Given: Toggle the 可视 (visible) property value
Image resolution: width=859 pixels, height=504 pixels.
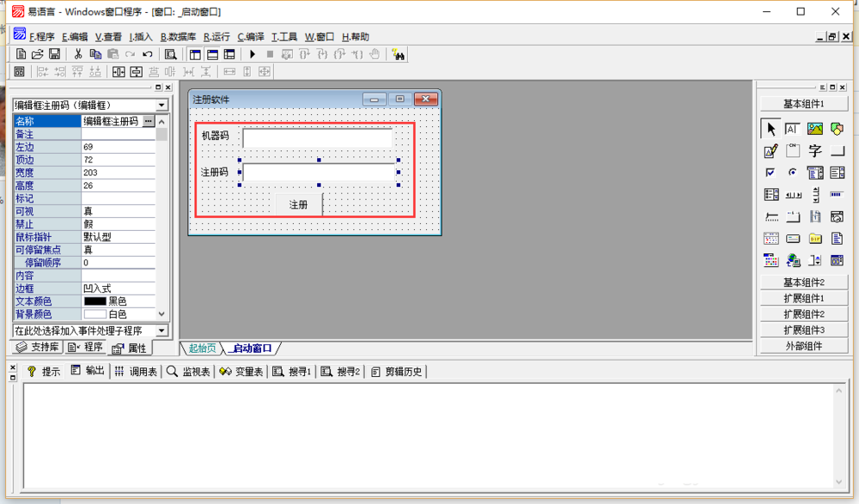Looking at the screenshot, I should tap(118, 211).
